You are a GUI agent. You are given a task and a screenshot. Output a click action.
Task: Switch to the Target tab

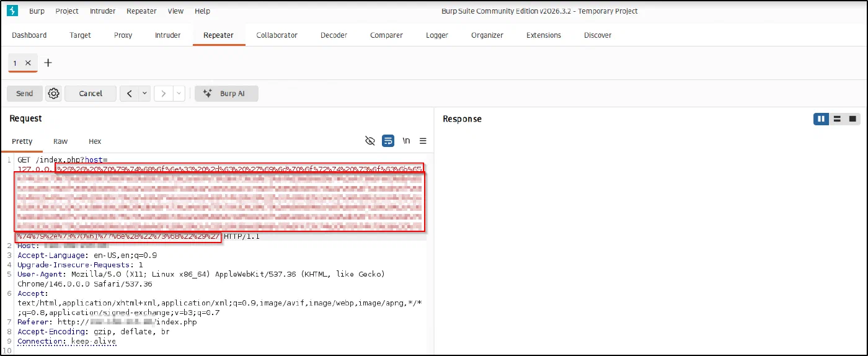[80, 35]
